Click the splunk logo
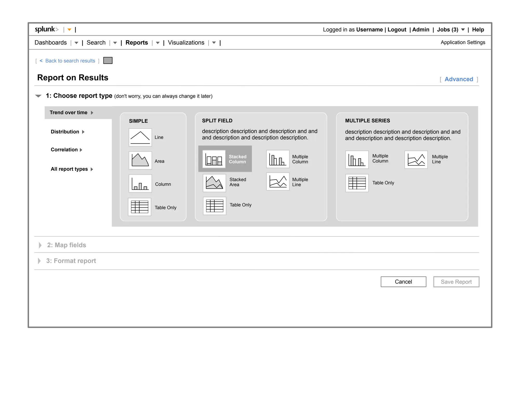532x407 pixels. pos(47,29)
